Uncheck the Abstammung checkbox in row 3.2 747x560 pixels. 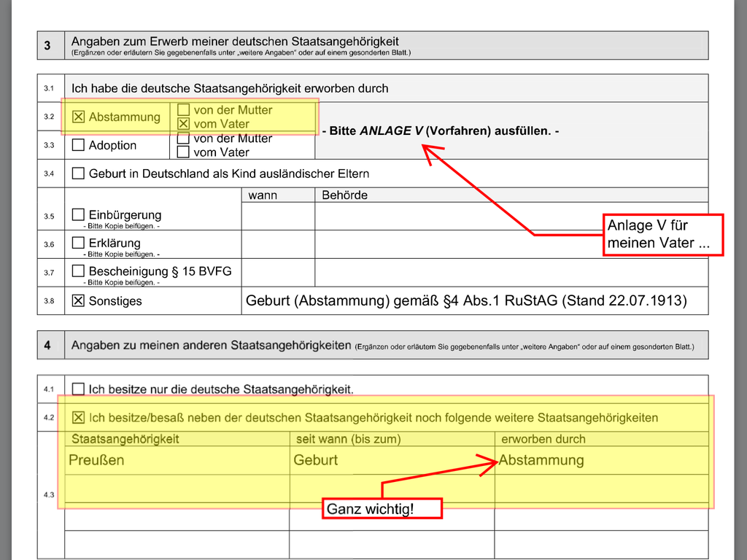point(79,117)
